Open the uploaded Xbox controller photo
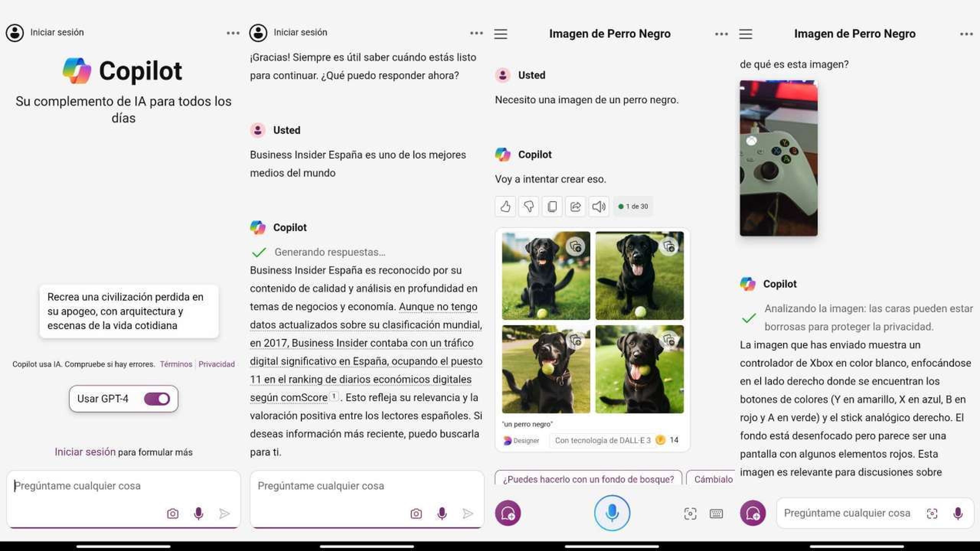The width and height of the screenshot is (980, 551). tap(779, 158)
